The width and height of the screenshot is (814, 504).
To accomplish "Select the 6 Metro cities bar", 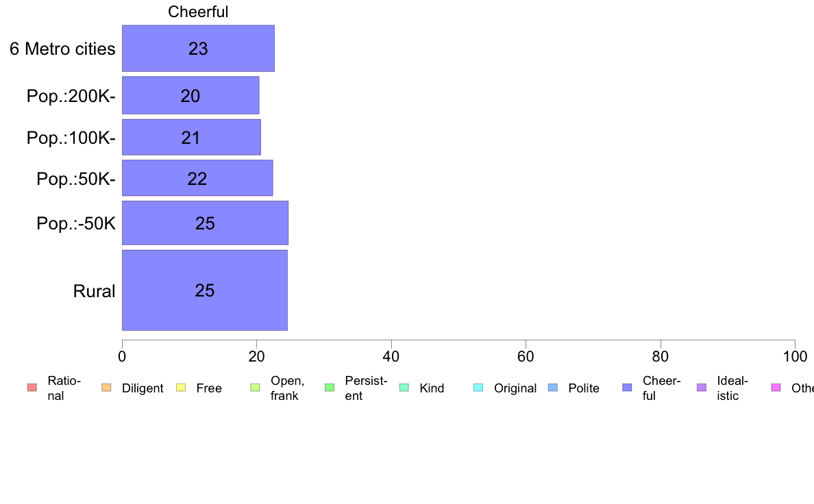I will pos(198,49).
